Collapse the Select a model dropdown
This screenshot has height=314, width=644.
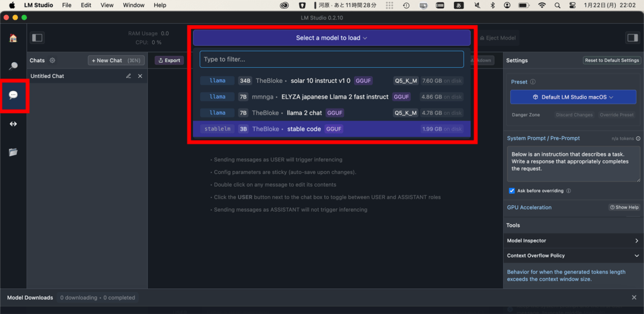point(331,38)
